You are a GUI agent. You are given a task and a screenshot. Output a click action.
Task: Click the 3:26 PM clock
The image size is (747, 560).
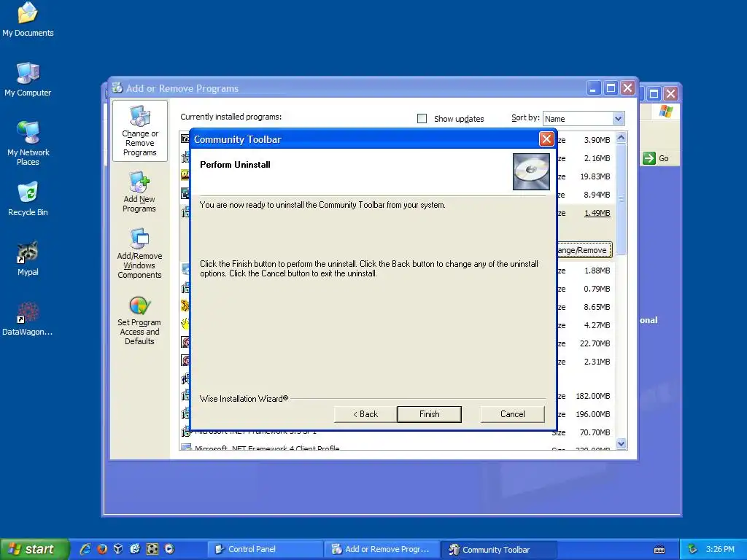pos(720,549)
